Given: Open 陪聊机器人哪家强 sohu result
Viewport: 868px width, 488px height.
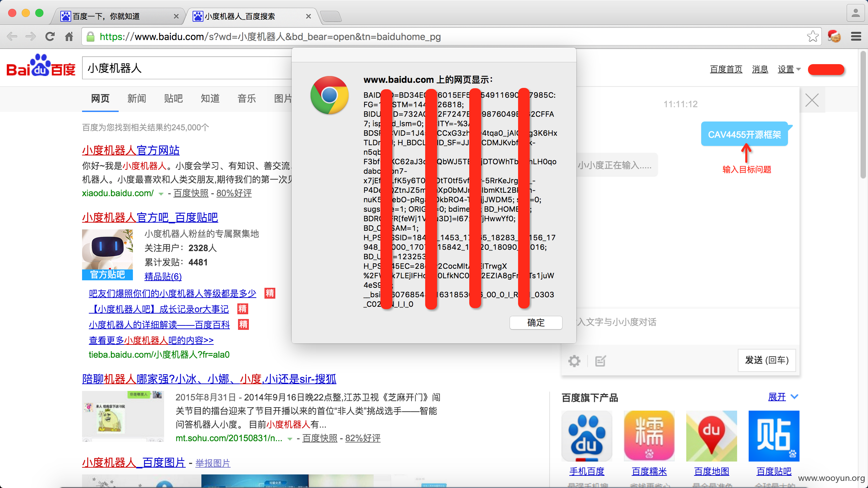Looking at the screenshot, I should pos(209,379).
